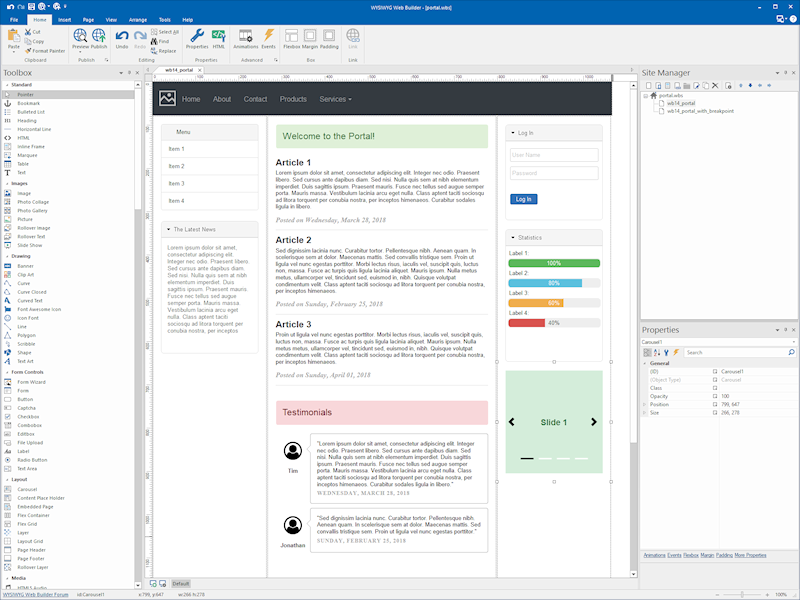Click the More Properties link
The height and width of the screenshot is (600, 800).
coord(751,554)
